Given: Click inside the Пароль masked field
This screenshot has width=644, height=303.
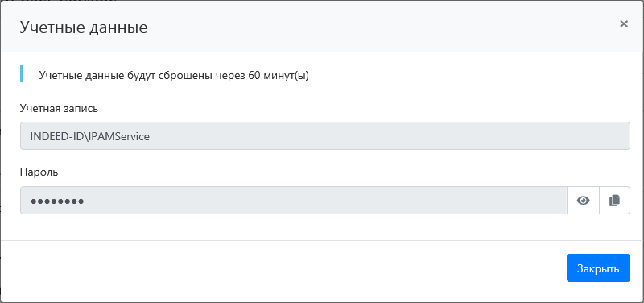Looking at the screenshot, I should tap(294, 200).
